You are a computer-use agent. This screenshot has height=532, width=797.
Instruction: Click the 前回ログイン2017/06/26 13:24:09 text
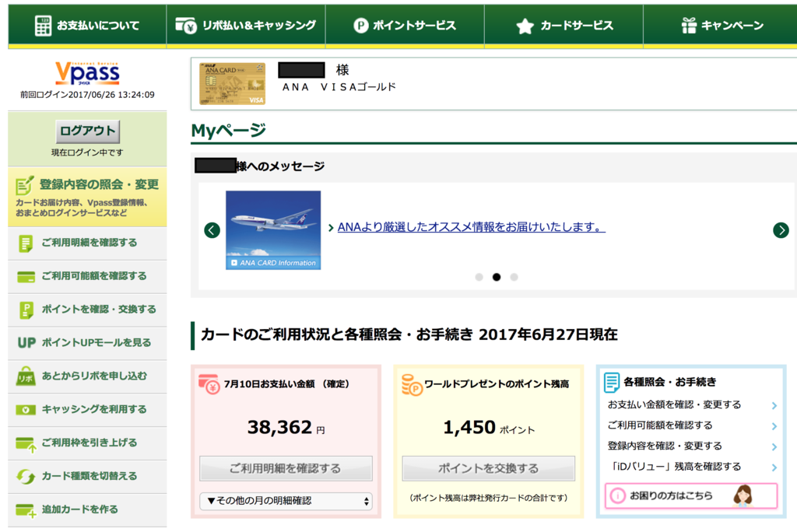pos(87,95)
